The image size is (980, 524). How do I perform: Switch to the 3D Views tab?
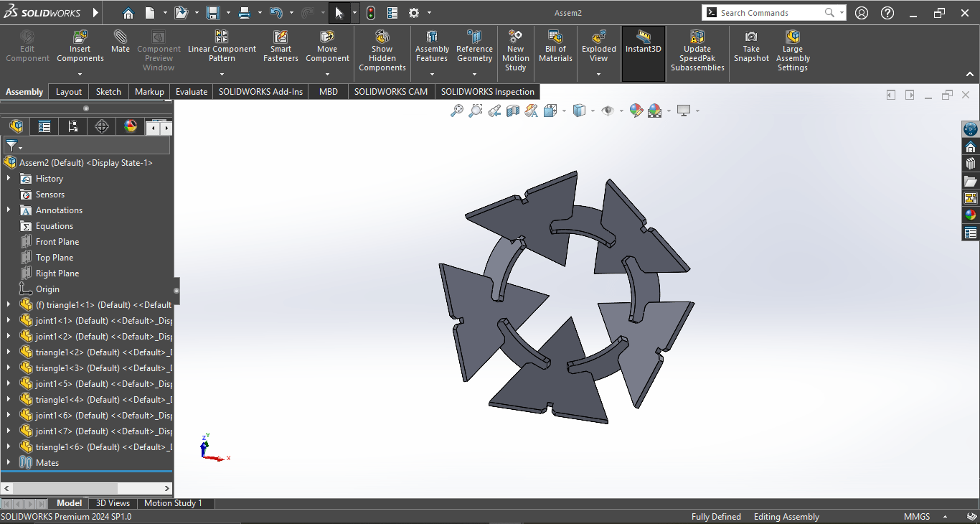pos(113,503)
